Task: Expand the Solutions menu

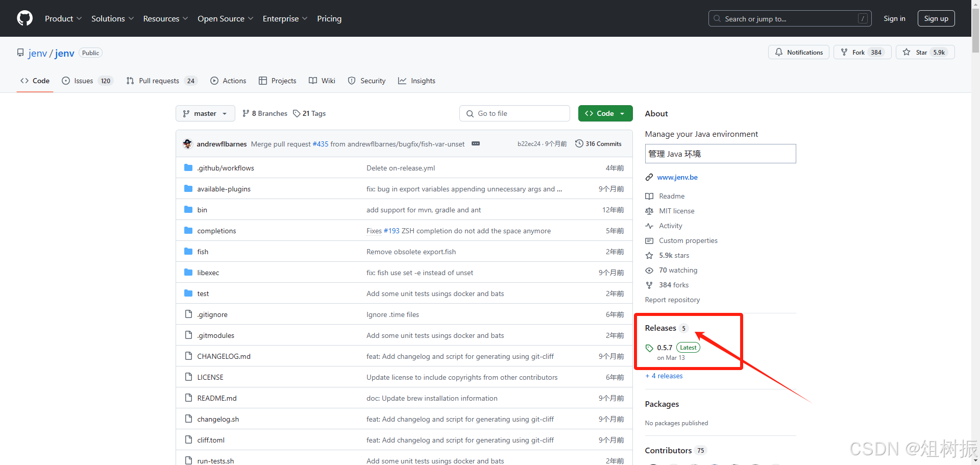Action: pyautogui.click(x=112, y=18)
